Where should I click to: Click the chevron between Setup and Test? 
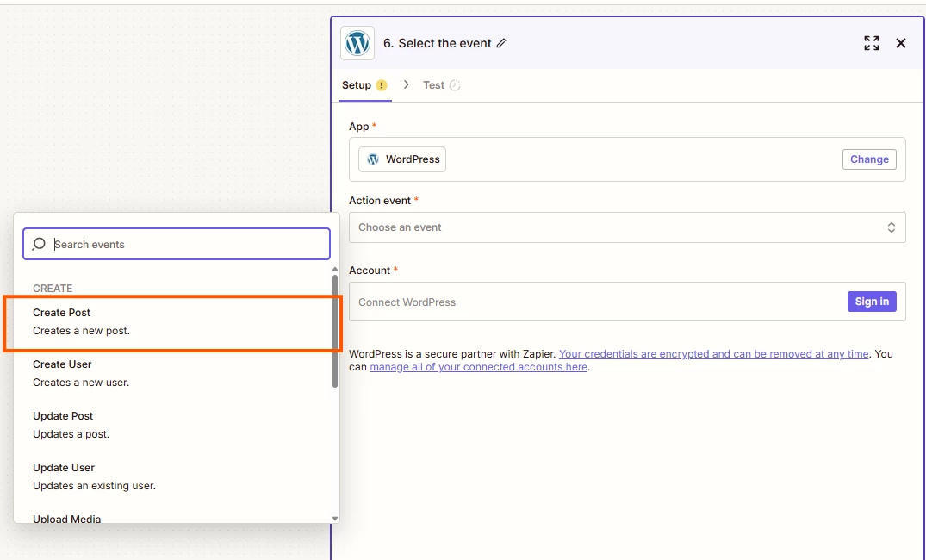tap(406, 84)
